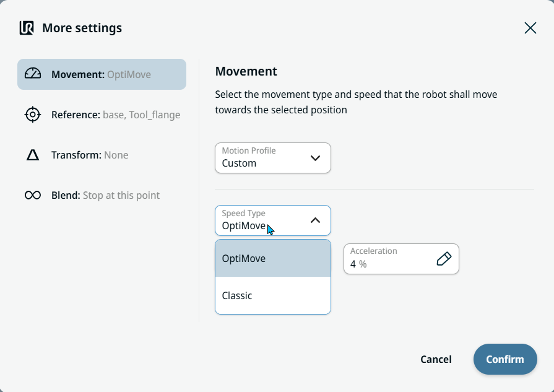Click the Speed Type combo box
This screenshot has width=554, height=392.
(x=260, y=220)
